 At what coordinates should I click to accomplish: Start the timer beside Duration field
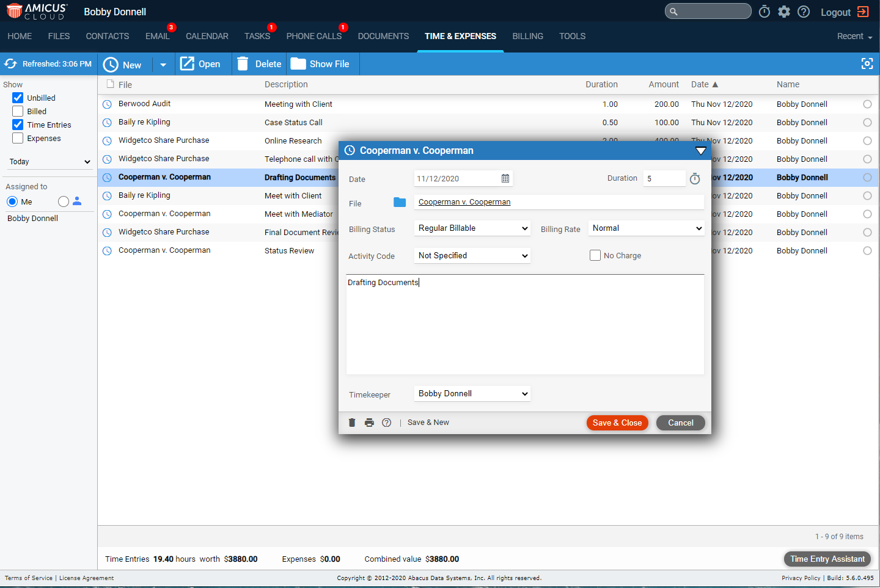(x=695, y=178)
